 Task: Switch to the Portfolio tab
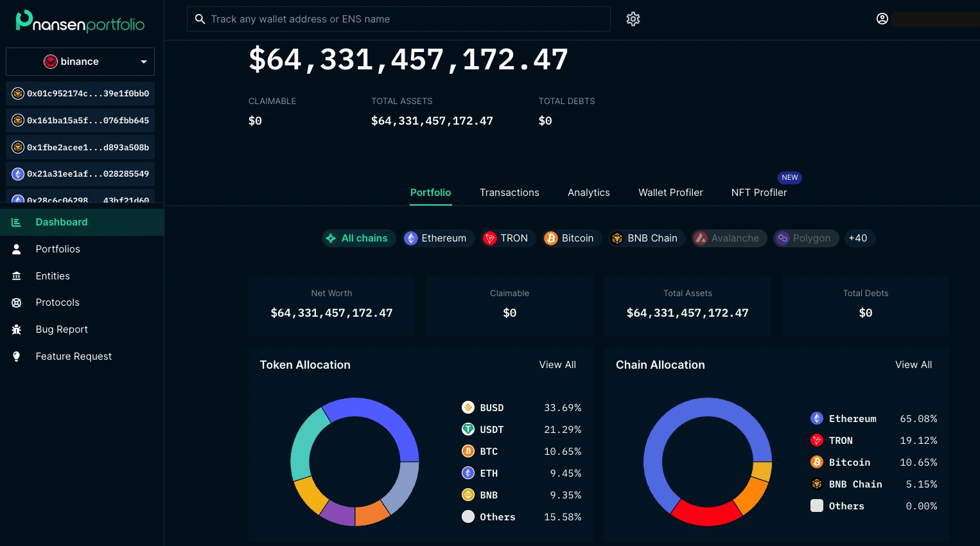[x=431, y=193]
